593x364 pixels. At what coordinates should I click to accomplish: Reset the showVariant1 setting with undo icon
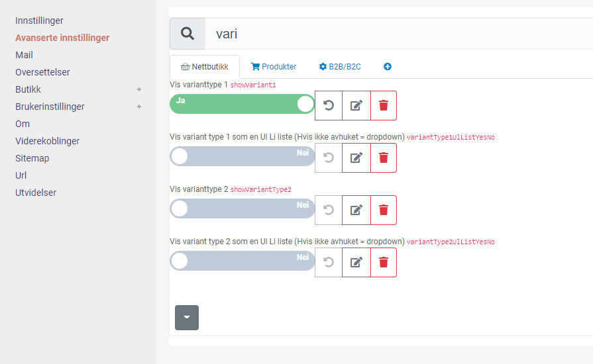point(329,105)
